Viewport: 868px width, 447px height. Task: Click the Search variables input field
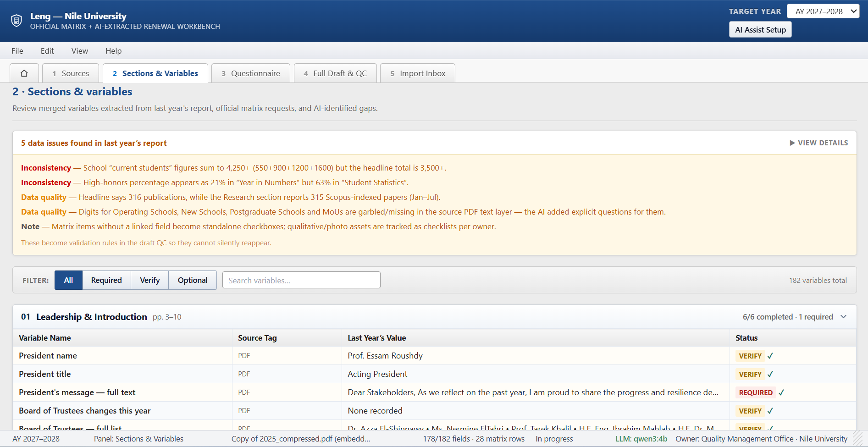tap(301, 280)
